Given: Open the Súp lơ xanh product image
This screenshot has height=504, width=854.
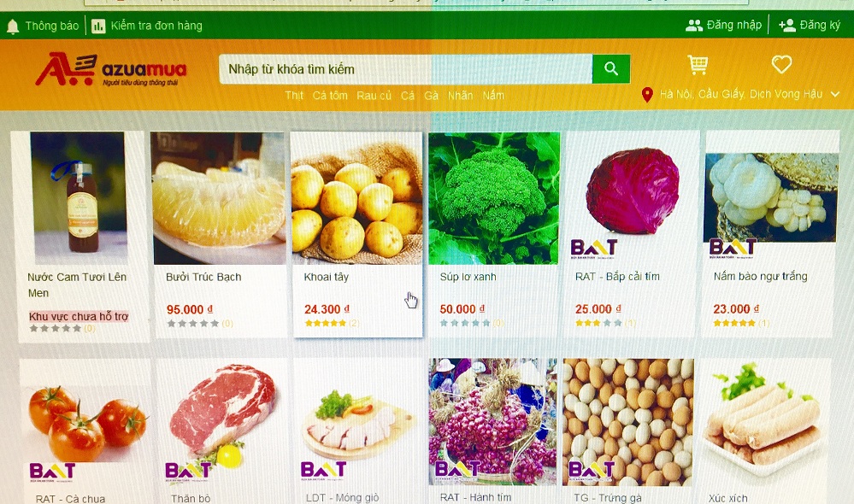Looking at the screenshot, I should click(494, 199).
